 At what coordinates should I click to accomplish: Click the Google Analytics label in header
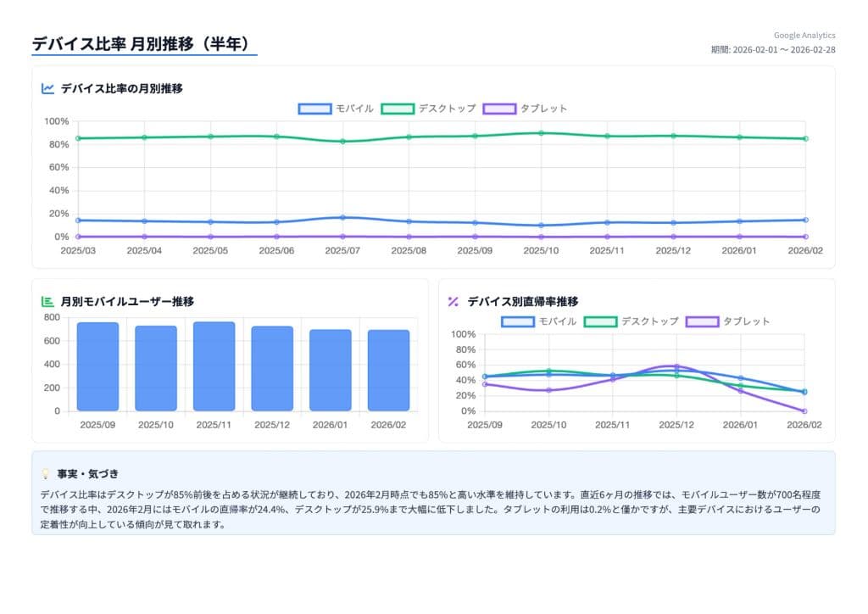tap(804, 36)
